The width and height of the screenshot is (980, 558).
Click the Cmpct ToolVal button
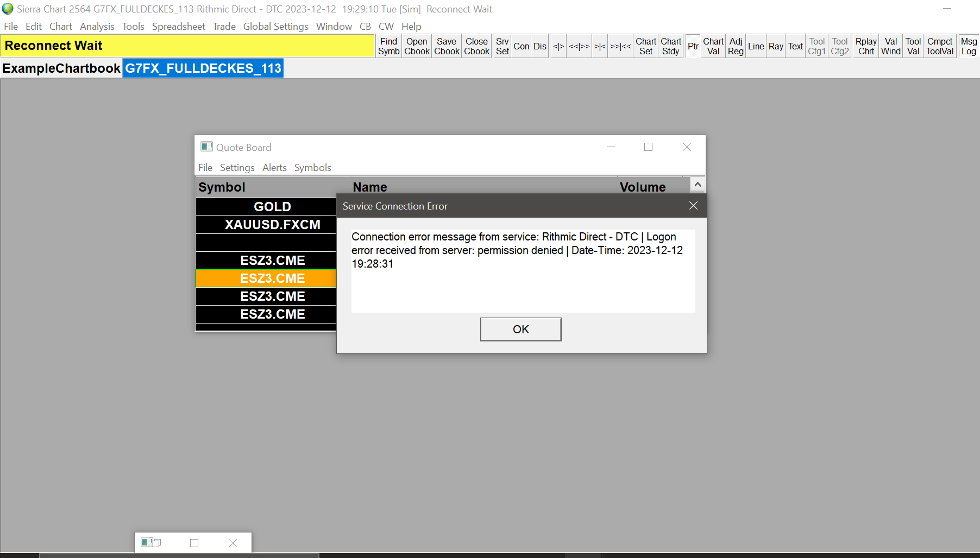click(x=940, y=46)
